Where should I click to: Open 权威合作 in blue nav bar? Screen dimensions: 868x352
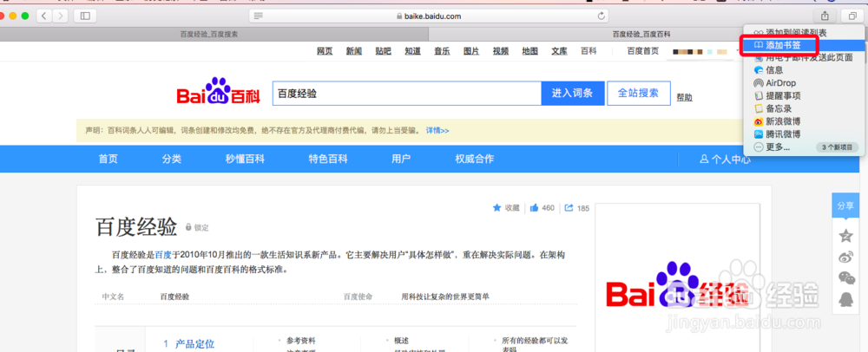(x=475, y=160)
